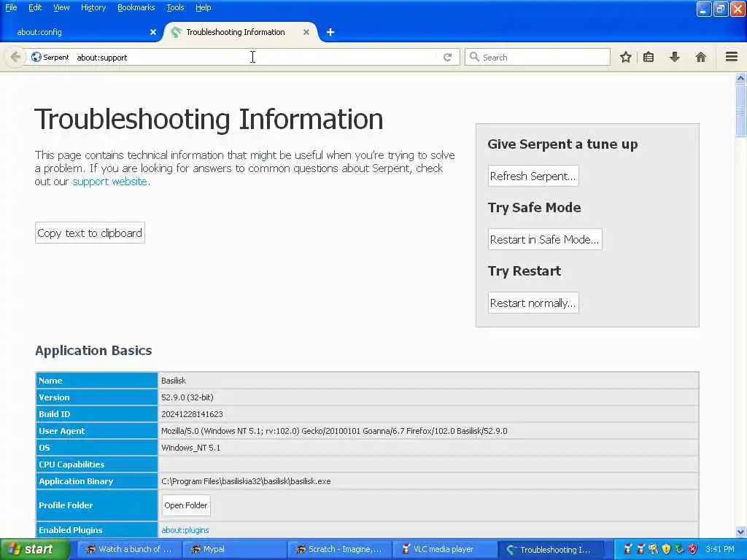Click Restart in Safe Mode... button
The width and height of the screenshot is (747, 560).
coord(544,239)
